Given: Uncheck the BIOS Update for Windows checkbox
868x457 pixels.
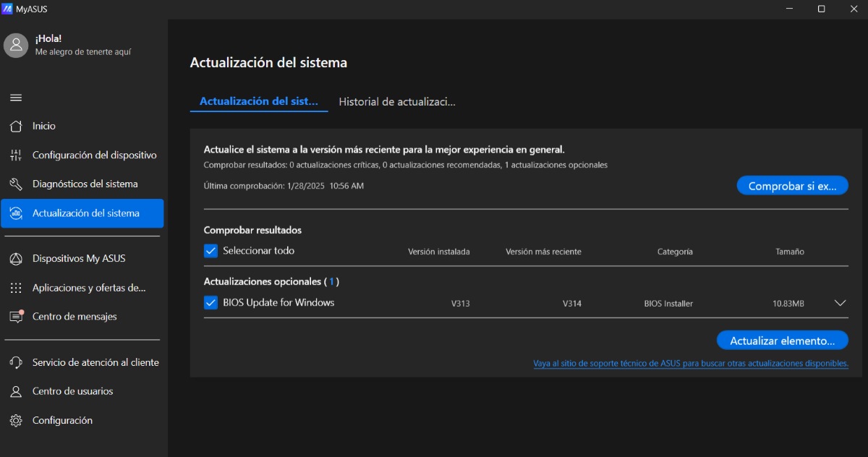Looking at the screenshot, I should 210,303.
